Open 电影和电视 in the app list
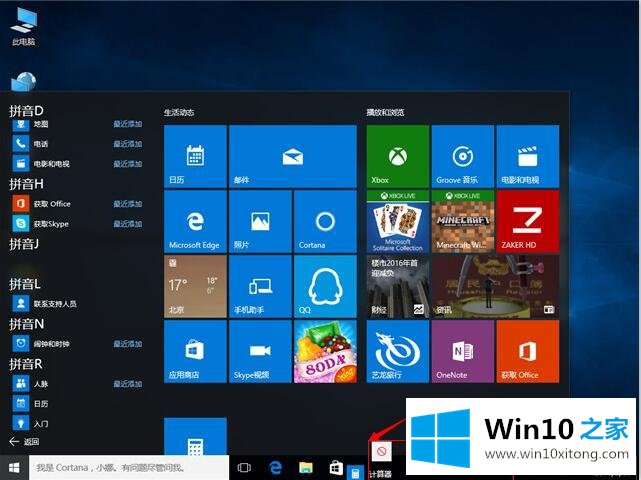The width and height of the screenshot is (641, 480). click(76, 164)
